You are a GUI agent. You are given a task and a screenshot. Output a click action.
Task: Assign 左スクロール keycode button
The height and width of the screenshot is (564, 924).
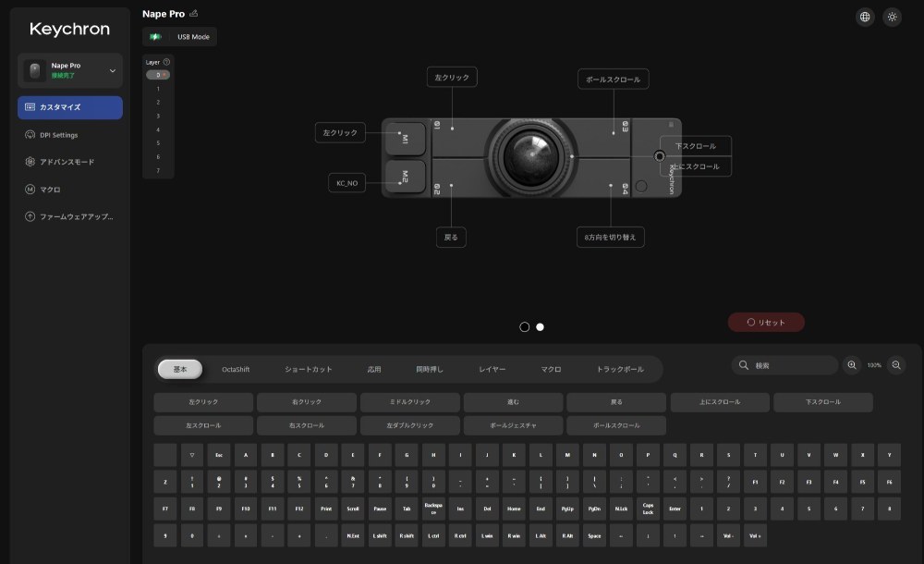pyautogui.click(x=203, y=425)
